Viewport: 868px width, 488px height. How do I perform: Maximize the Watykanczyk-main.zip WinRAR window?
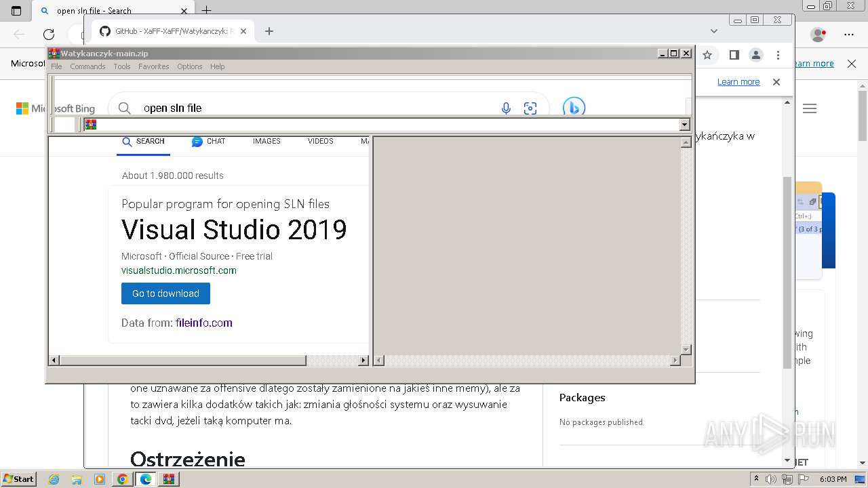674,54
